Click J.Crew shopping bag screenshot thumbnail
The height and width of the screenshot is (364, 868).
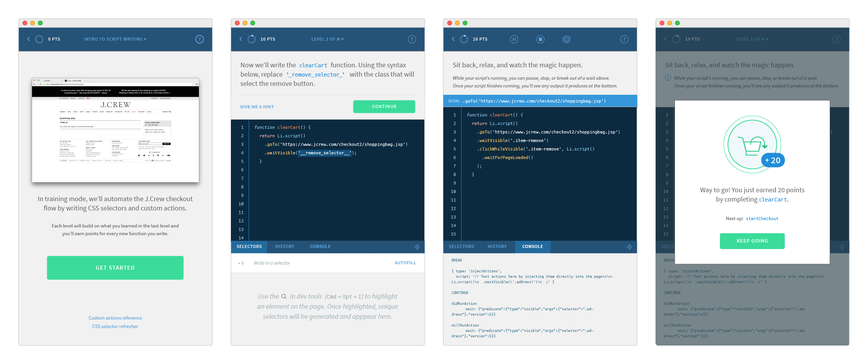[115, 130]
